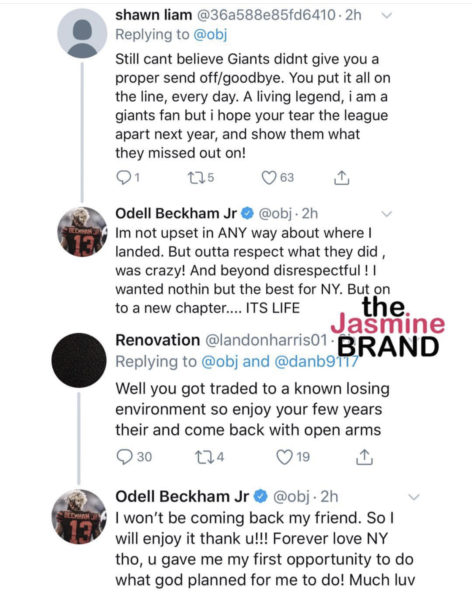Retweet shawn liam's tweet

point(201,178)
